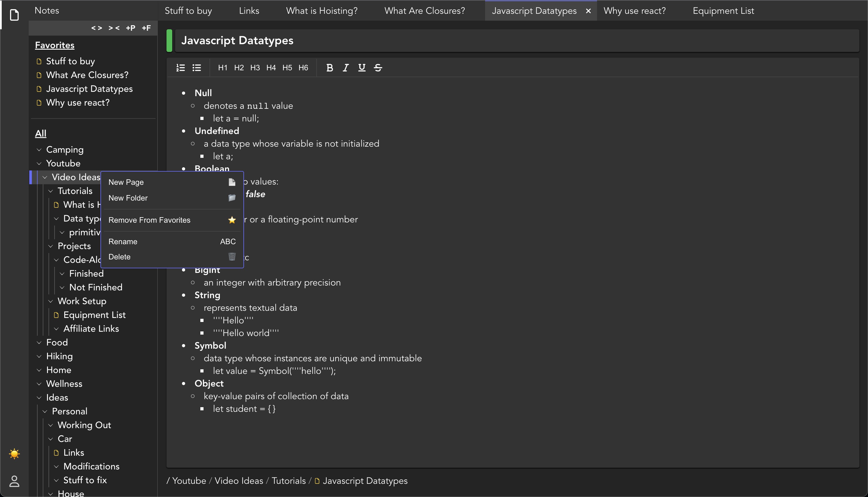Image resolution: width=868 pixels, height=497 pixels.
Task: Open What Are Closures? favorite
Action: [87, 75]
